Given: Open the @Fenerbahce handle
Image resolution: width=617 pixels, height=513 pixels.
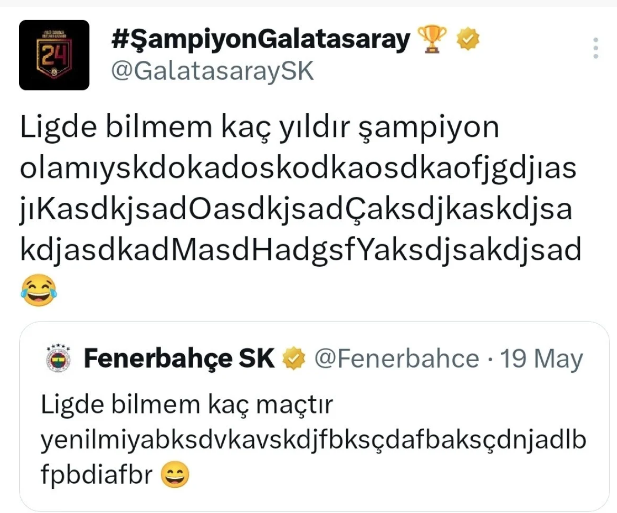Looking at the screenshot, I should coord(397,358).
